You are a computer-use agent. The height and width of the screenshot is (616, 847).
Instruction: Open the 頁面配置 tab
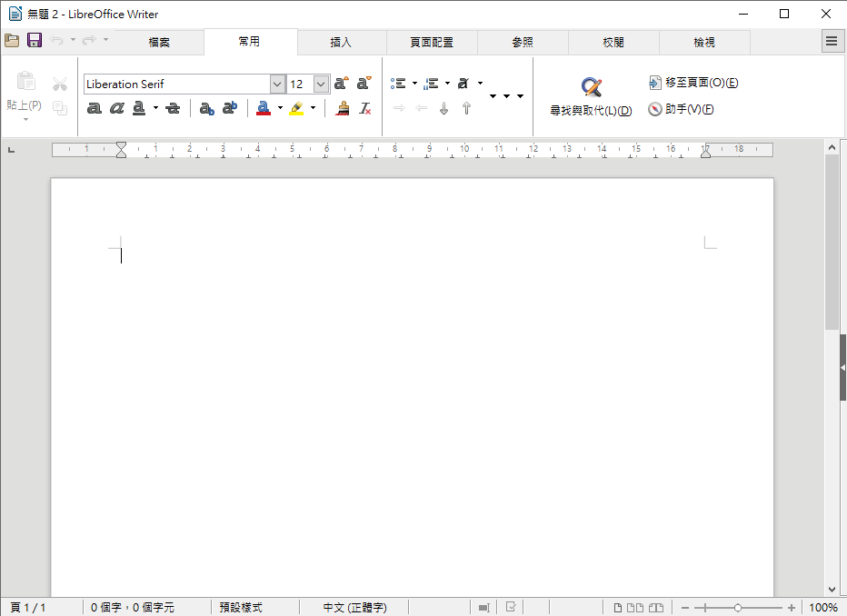click(432, 42)
